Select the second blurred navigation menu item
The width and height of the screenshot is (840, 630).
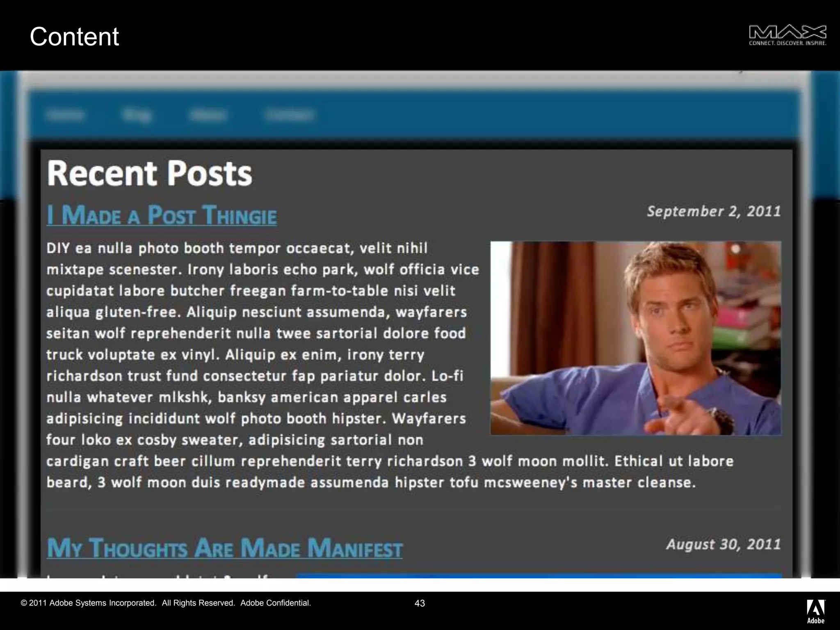click(137, 115)
